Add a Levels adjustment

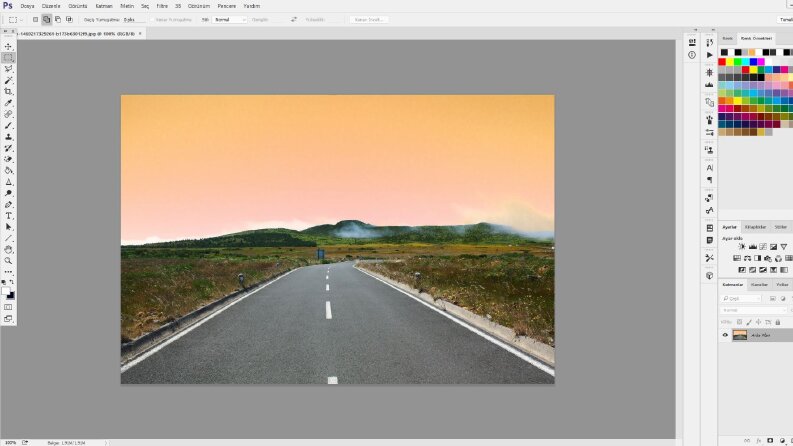click(753, 247)
